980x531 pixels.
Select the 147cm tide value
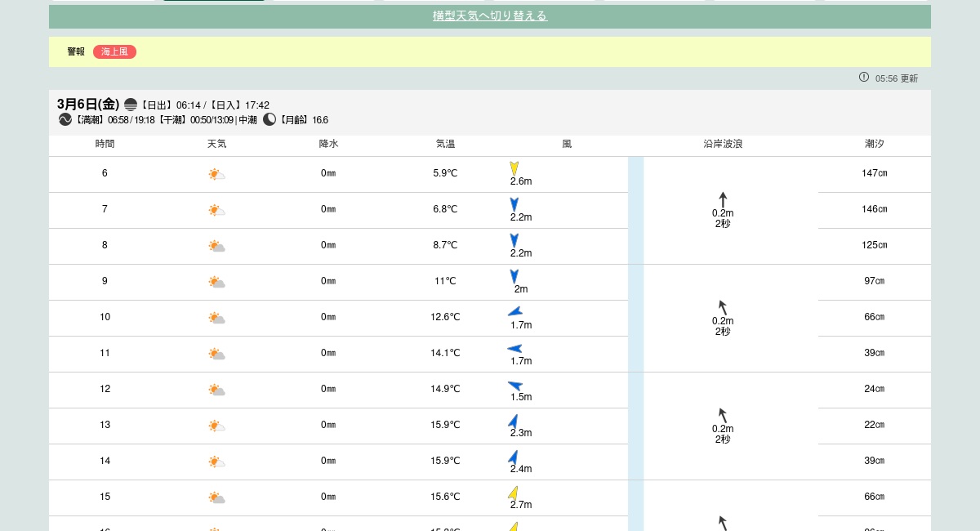coord(874,174)
